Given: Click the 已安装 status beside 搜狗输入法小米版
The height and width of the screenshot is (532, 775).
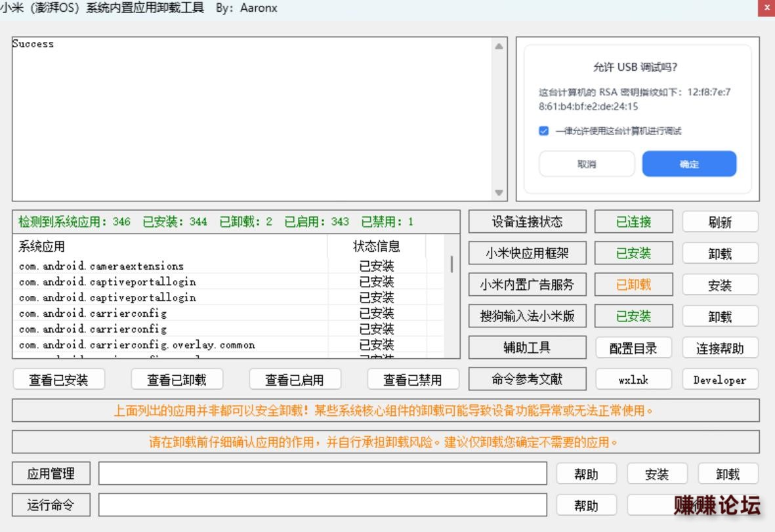Looking at the screenshot, I should tap(634, 316).
